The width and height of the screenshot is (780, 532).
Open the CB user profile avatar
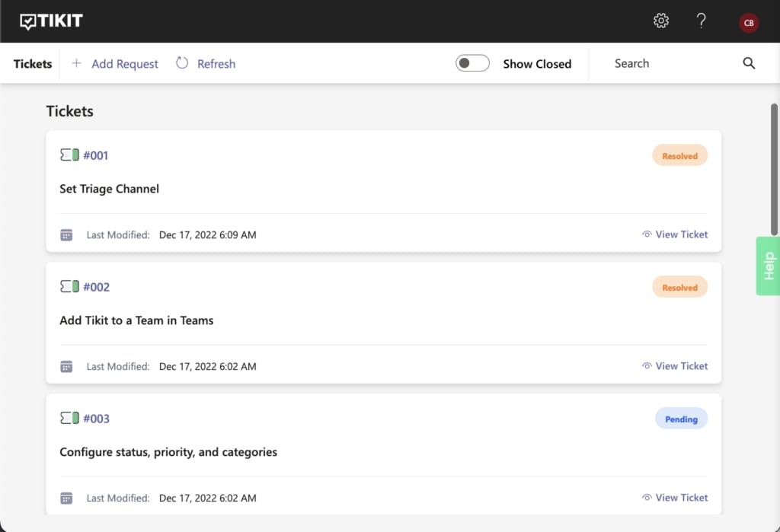coord(749,23)
